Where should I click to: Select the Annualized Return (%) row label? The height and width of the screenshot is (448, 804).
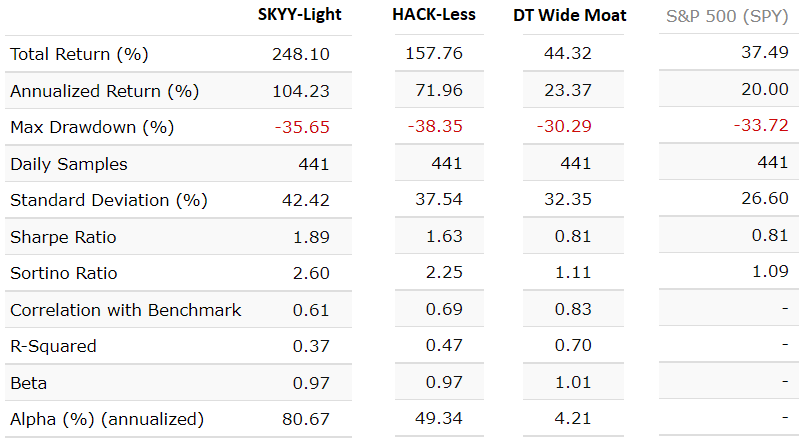105,91
